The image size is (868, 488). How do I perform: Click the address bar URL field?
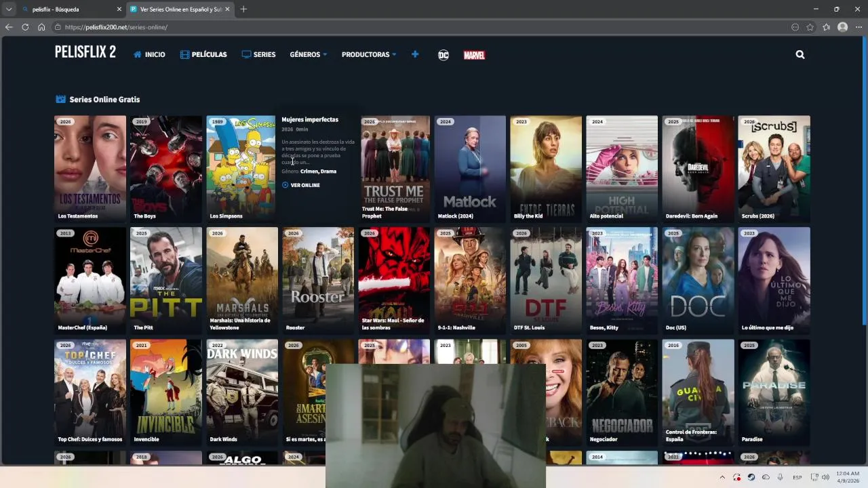[x=420, y=27]
